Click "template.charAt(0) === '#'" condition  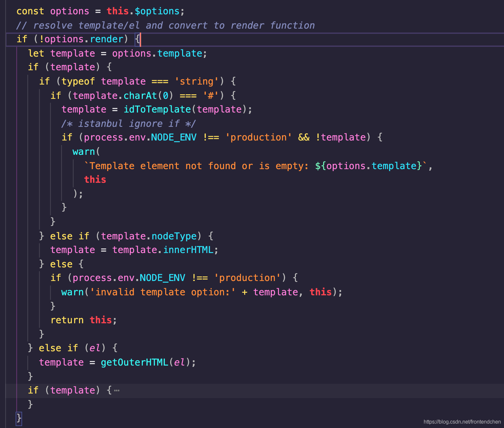click(x=146, y=96)
